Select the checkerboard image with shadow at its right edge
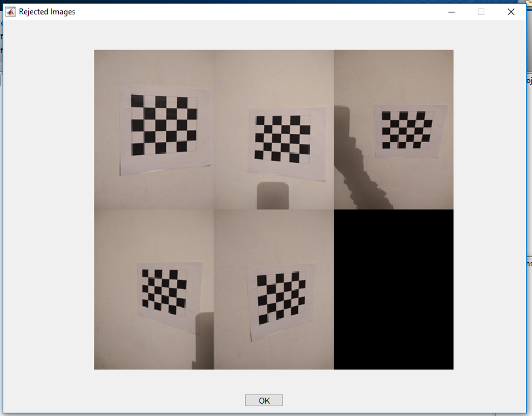Viewport: 532px width, 416px height. pyautogui.click(x=154, y=289)
